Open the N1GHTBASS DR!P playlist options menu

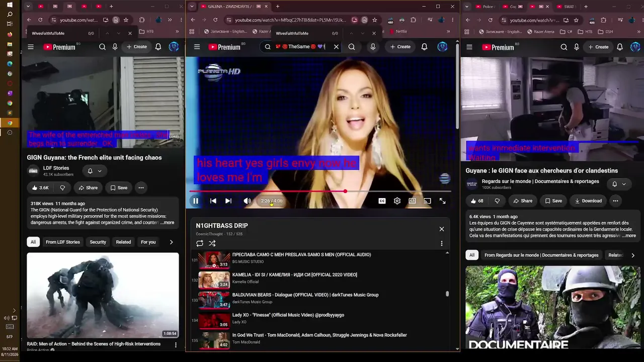click(442, 243)
